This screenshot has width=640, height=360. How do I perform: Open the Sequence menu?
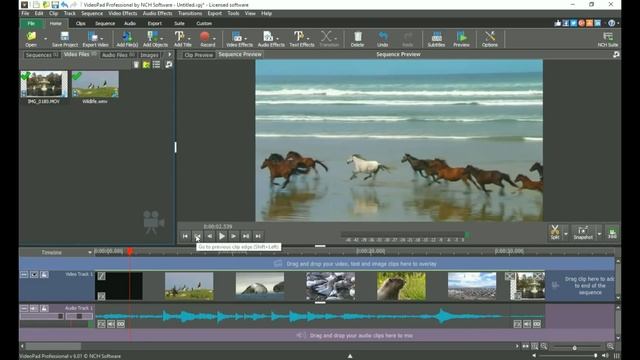[x=92, y=13]
